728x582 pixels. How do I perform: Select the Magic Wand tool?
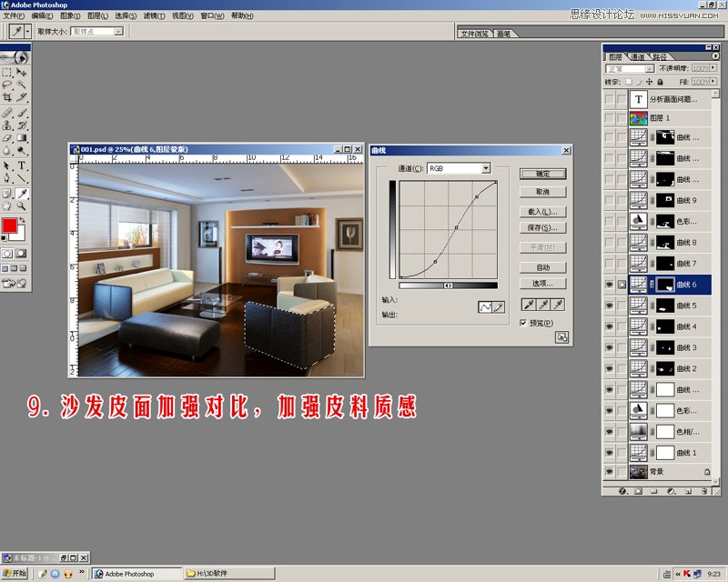22,84
